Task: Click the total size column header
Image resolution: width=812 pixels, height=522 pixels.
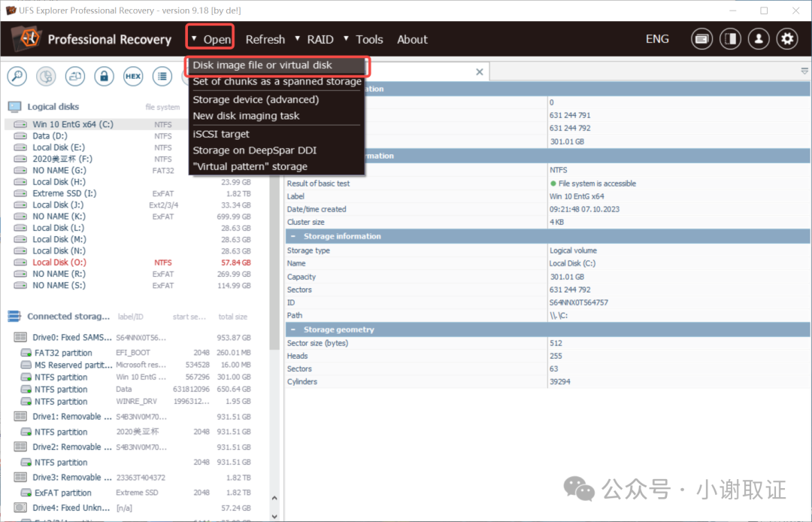Action: (232, 317)
